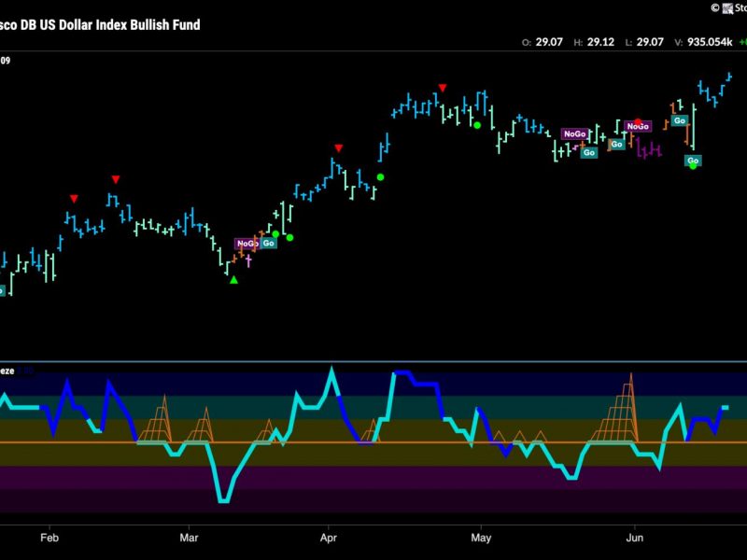Click the Feb label on the time axis
The image size is (747, 560).
click(x=49, y=538)
